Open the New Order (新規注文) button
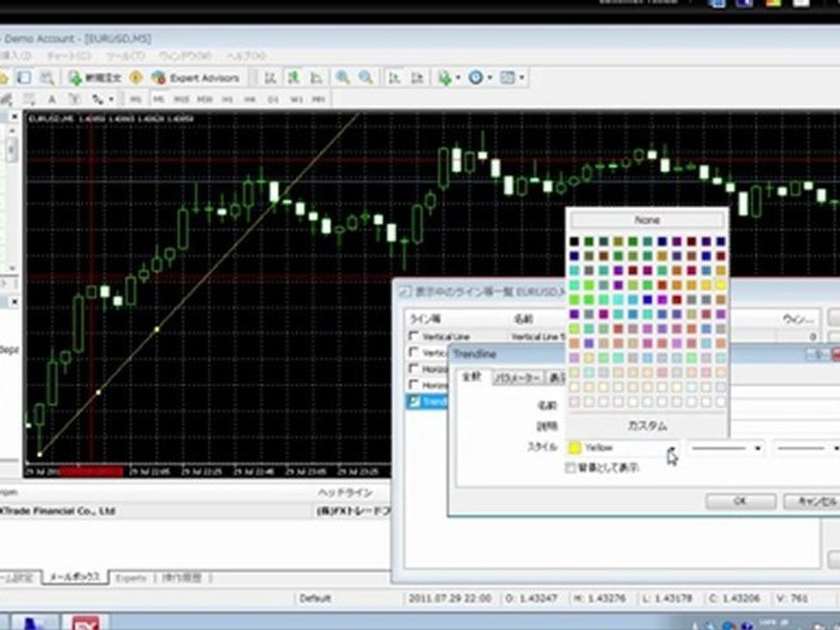 (x=96, y=78)
